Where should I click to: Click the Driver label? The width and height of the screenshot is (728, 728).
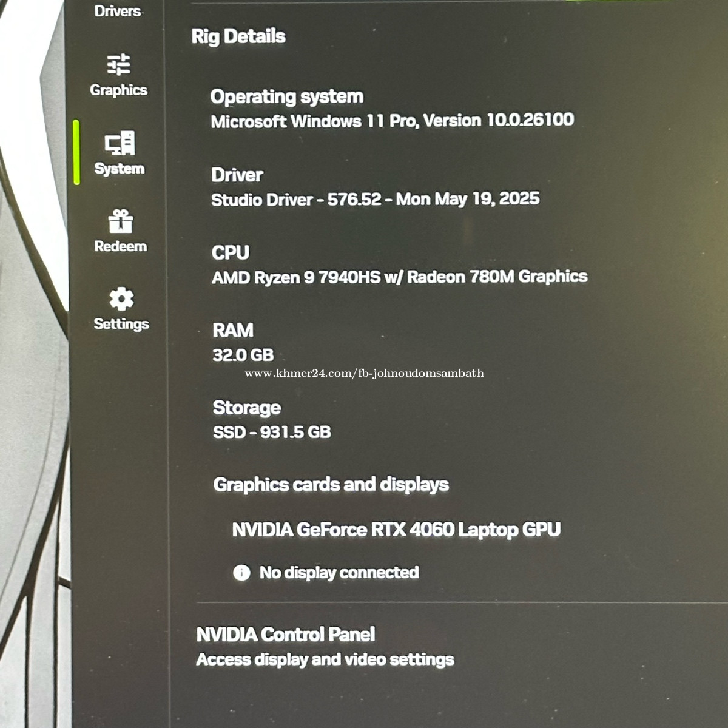[237, 175]
